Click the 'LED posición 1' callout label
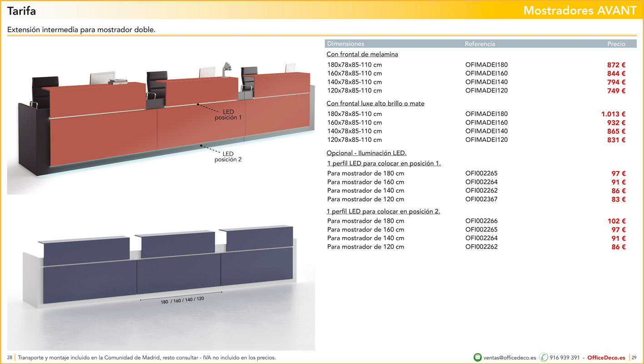The width and height of the screenshot is (644, 364). 228,115
